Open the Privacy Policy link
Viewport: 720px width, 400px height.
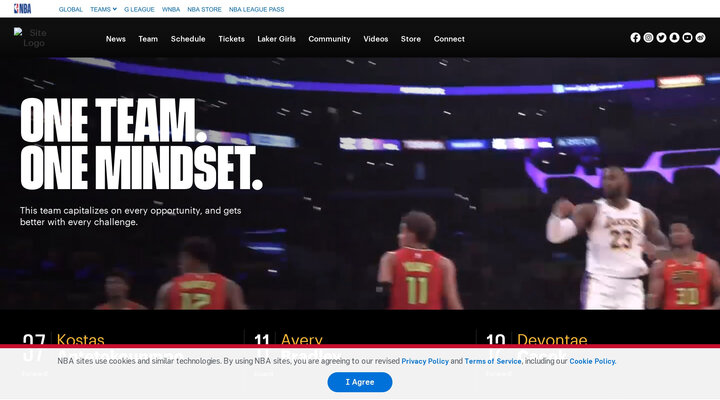point(425,361)
